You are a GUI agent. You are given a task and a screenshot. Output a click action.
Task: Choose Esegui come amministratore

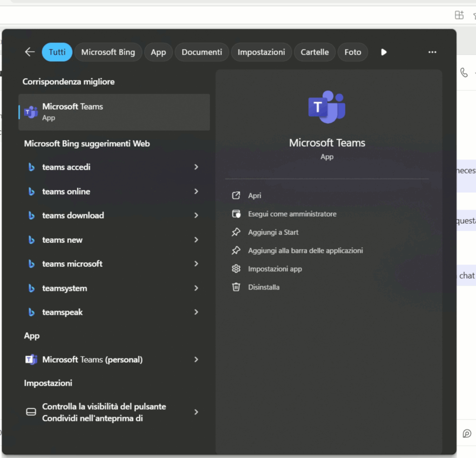pos(292,214)
